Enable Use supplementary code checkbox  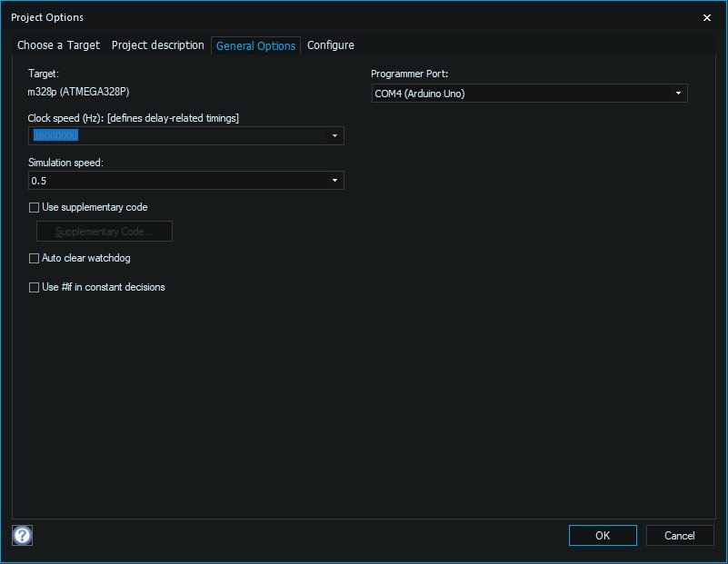tap(34, 207)
